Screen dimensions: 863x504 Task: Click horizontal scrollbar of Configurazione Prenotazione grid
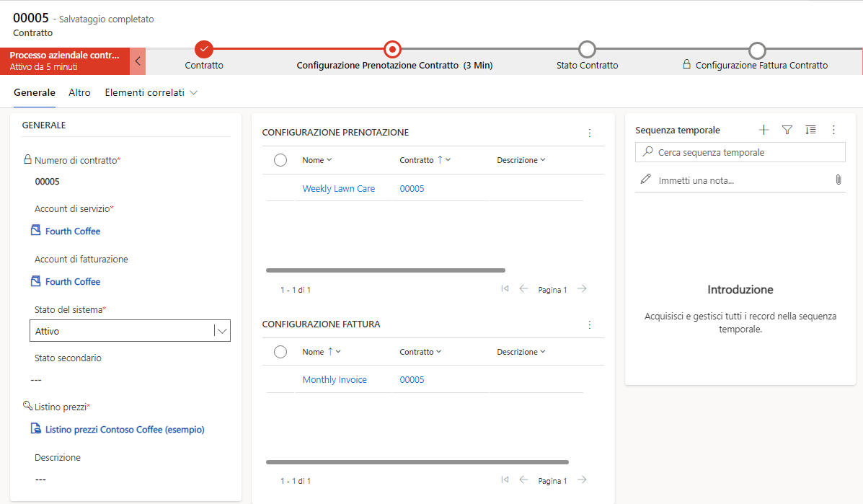tap(385, 270)
